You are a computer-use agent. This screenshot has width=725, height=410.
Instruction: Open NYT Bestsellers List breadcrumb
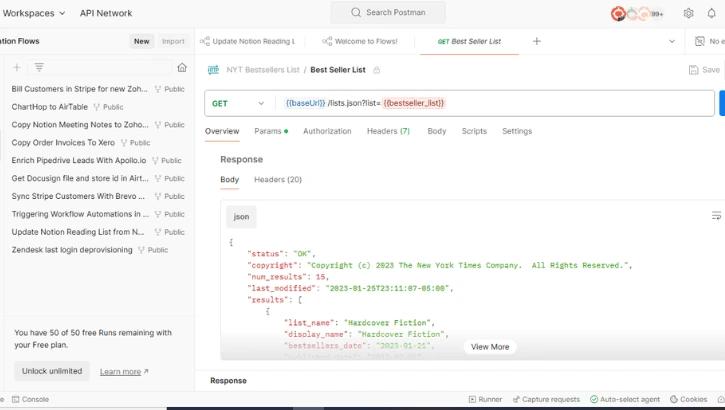[x=263, y=70]
